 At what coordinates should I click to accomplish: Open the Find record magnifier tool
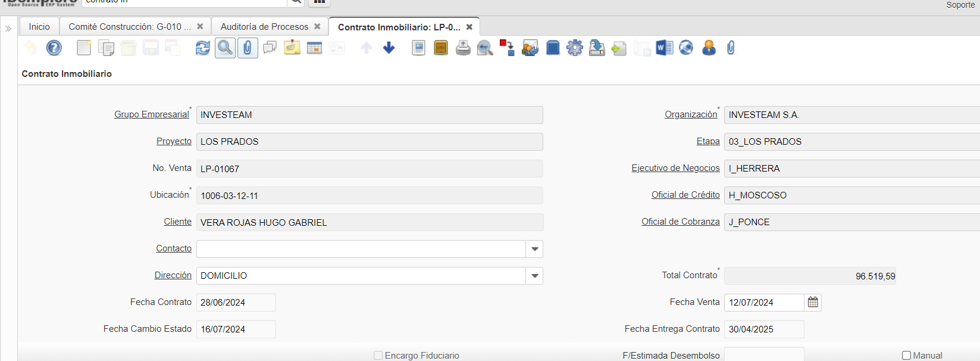click(225, 48)
